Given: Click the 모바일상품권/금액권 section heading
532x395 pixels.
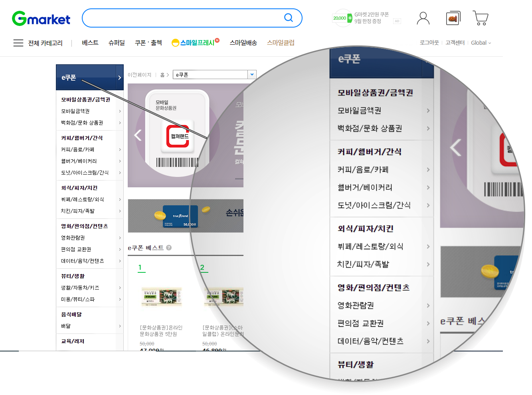Looking at the screenshot, I should coord(85,99).
